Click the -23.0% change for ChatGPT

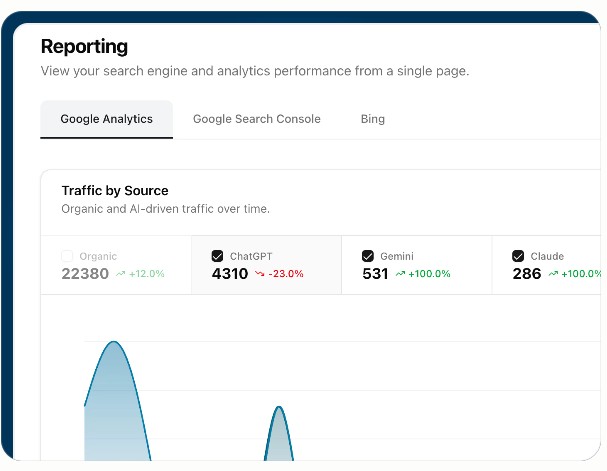point(286,274)
